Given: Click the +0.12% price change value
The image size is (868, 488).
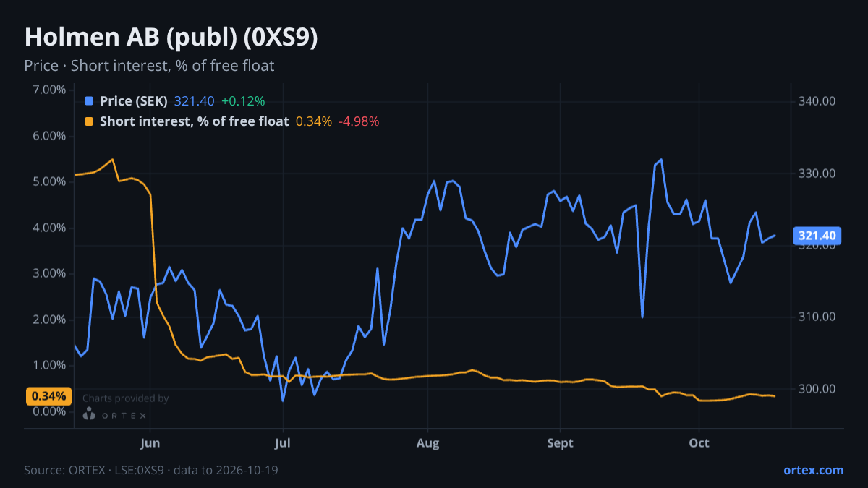Looking at the screenshot, I should 243,101.
